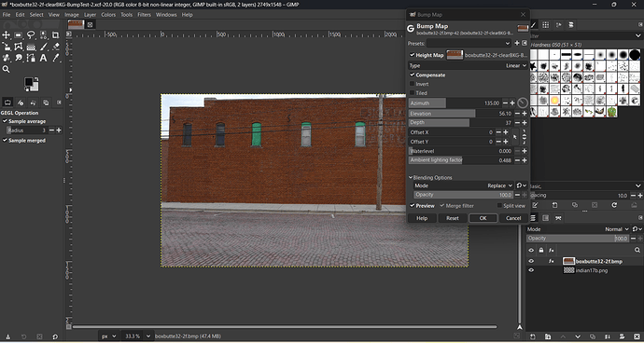Open the Windows menu

click(x=166, y=15)
